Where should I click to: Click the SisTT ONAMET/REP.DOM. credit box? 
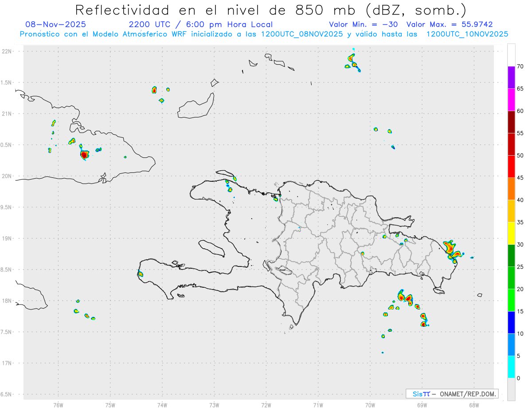click(452, 394)
